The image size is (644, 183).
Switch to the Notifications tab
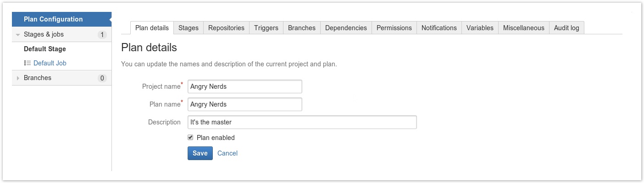[x=439, y=28]
